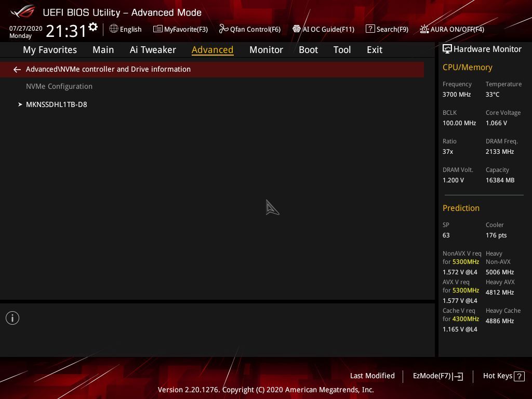Screen dimensions: 532x399
Task: Switch to EzMode(F7)
Action: click(x=437, y=376)
